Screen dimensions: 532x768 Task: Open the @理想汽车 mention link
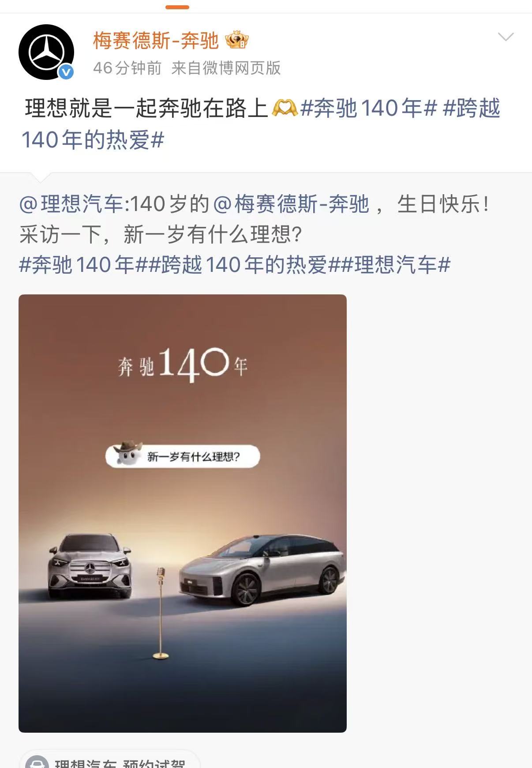[x=71, y=204]
